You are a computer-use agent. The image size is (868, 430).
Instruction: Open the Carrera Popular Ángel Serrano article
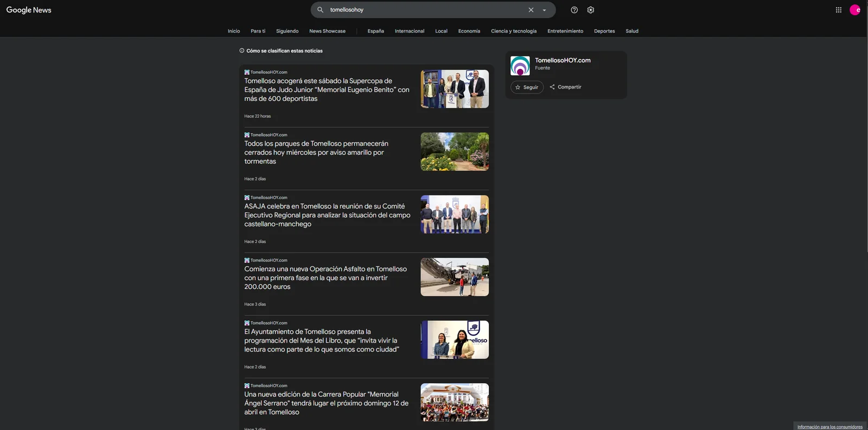point(326,403)
